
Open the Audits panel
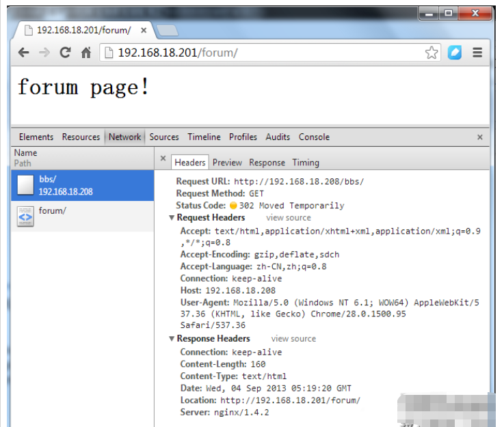(278, 137)
